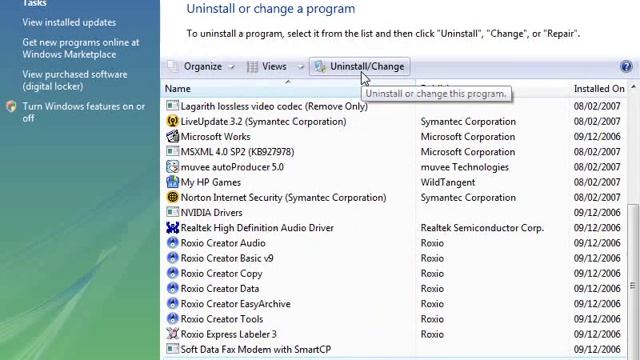
Task: Open Turn Windows features on or off
Action: [x=83, y=112]
